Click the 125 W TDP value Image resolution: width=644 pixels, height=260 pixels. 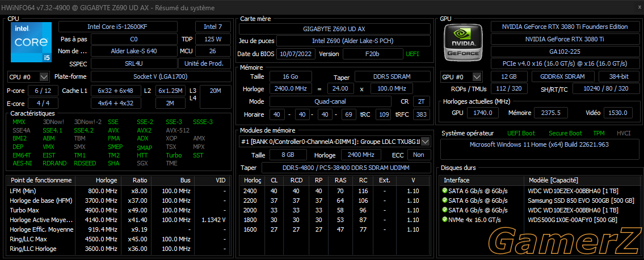pos(213,40)
